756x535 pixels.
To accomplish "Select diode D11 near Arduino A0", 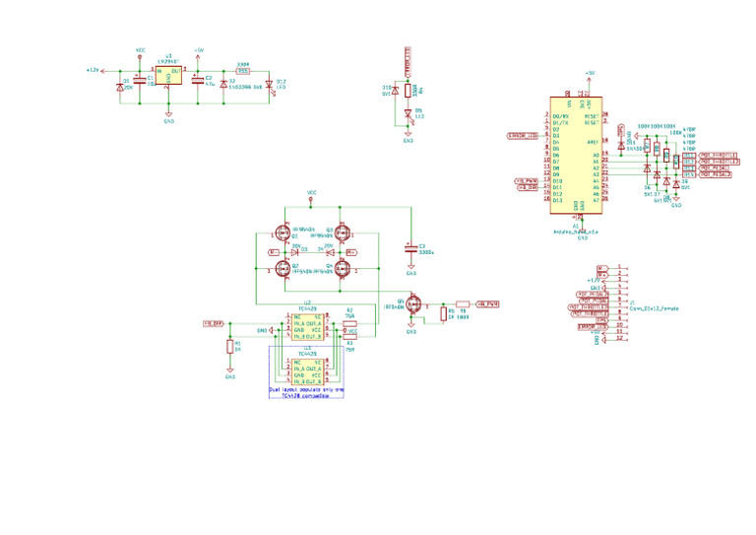I will tap(621, 145).
